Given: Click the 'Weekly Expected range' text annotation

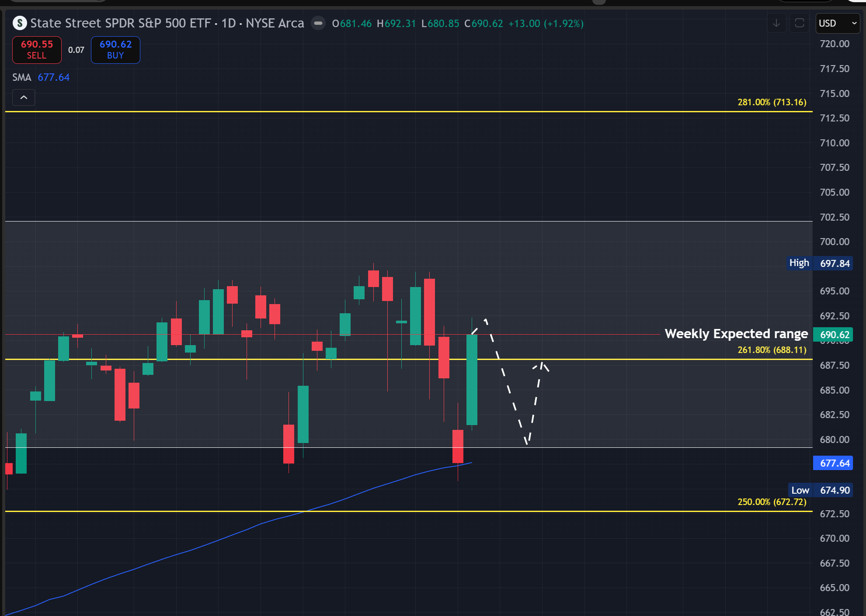Looking at the screenshot, I should click(736, 334).
